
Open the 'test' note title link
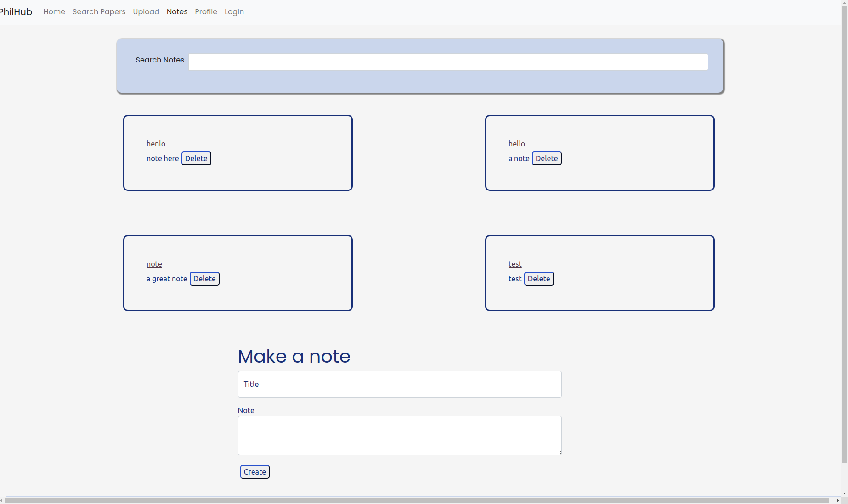pos(514,264)
